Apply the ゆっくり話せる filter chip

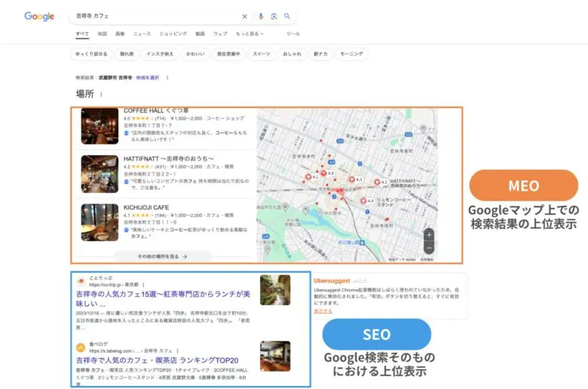tap(91, 54)
